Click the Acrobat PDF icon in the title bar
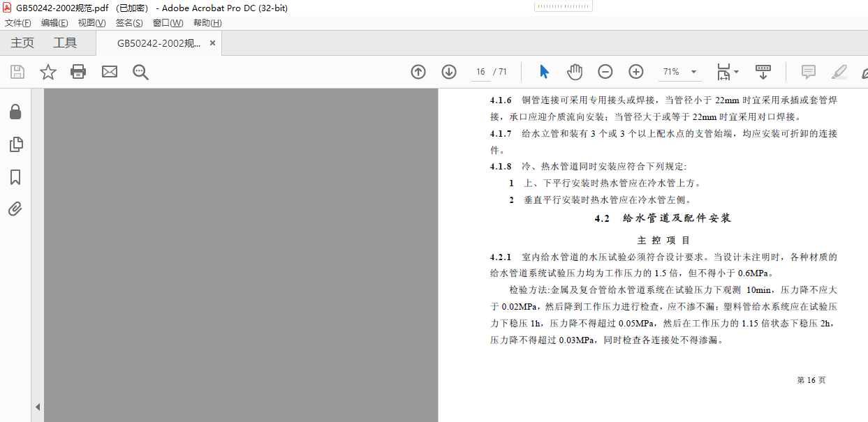The height and width of the screenshot is (422, 868). pyautogui.click(x=8, y=8)
